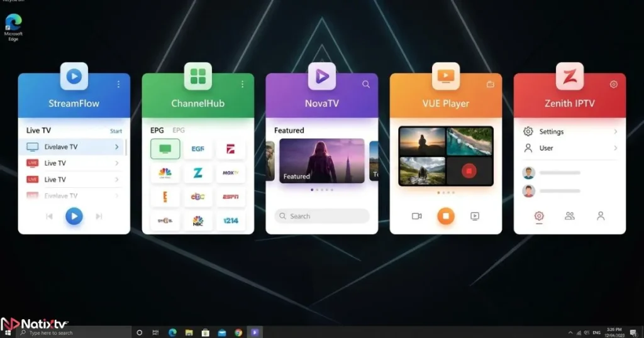Image resolution: width=644 pixels, height=338 pixels.
Task: Select the NBC tile in bottom row
Action: point(198,221)
